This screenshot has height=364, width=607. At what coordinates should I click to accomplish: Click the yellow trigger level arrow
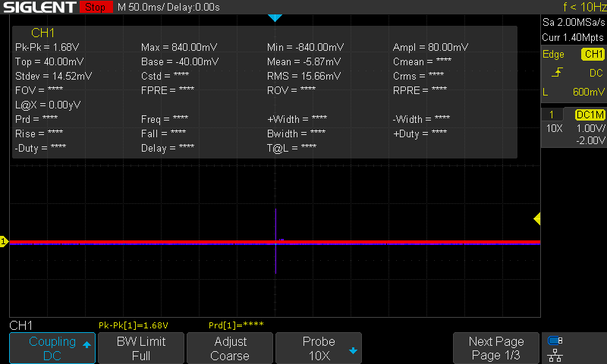537,219
